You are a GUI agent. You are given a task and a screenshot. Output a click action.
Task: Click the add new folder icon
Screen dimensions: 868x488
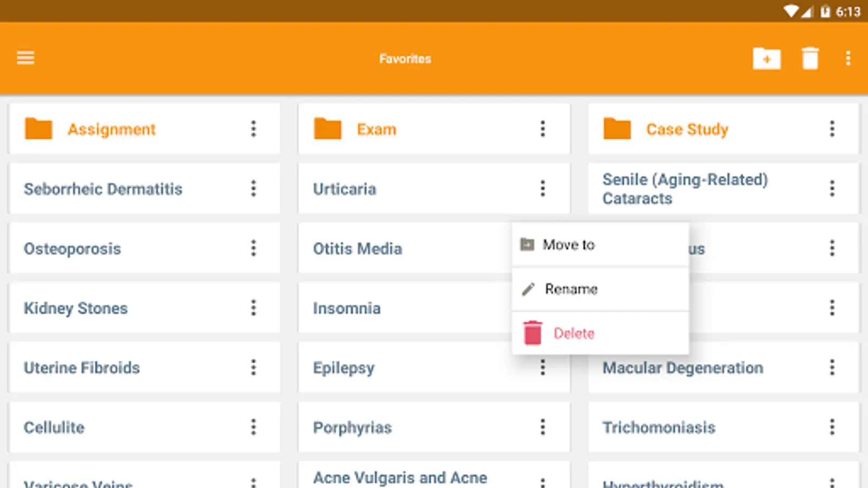point(767,58)
